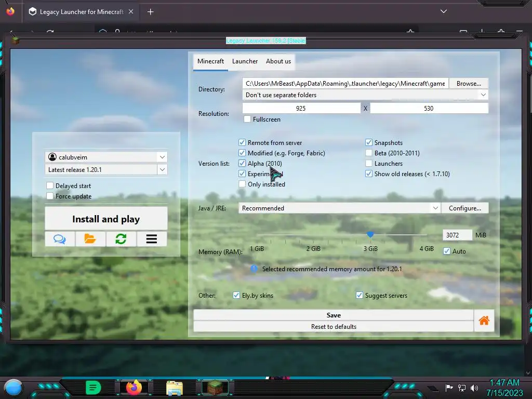
Task: Click the memory RAM slider handle
Action: coord(370,234)
